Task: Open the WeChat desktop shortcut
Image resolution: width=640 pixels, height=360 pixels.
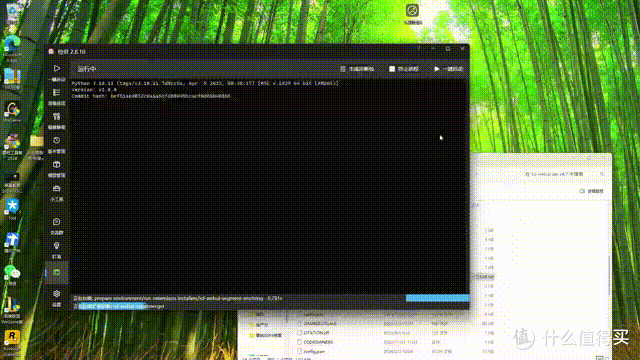Action: coord(12,274)
